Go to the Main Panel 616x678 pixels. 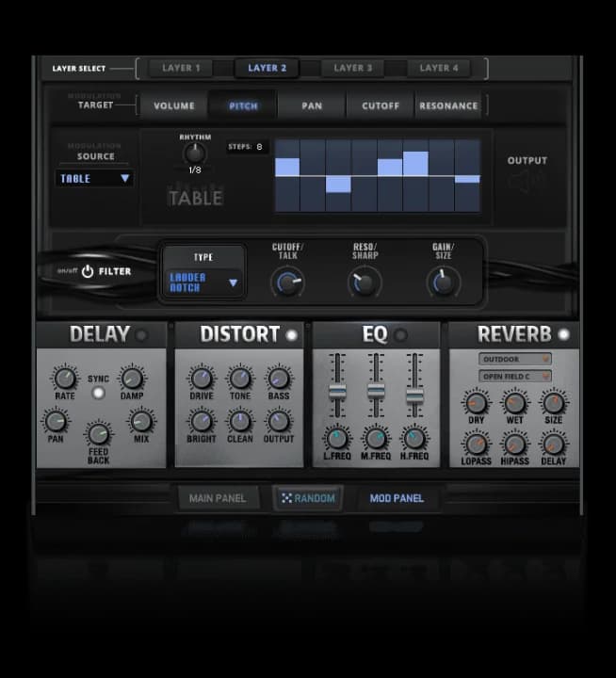pyautogui.click(x=218, y=498)
